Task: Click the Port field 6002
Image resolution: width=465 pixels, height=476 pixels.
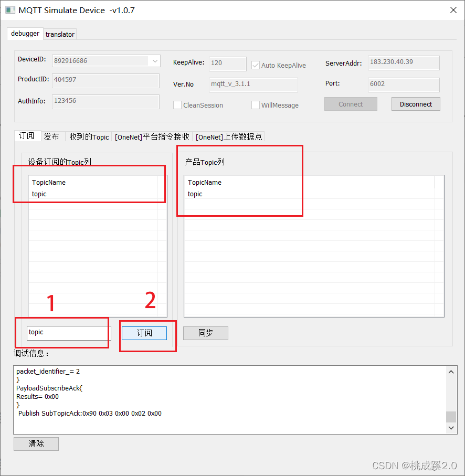Action: (x=404, y=84)
